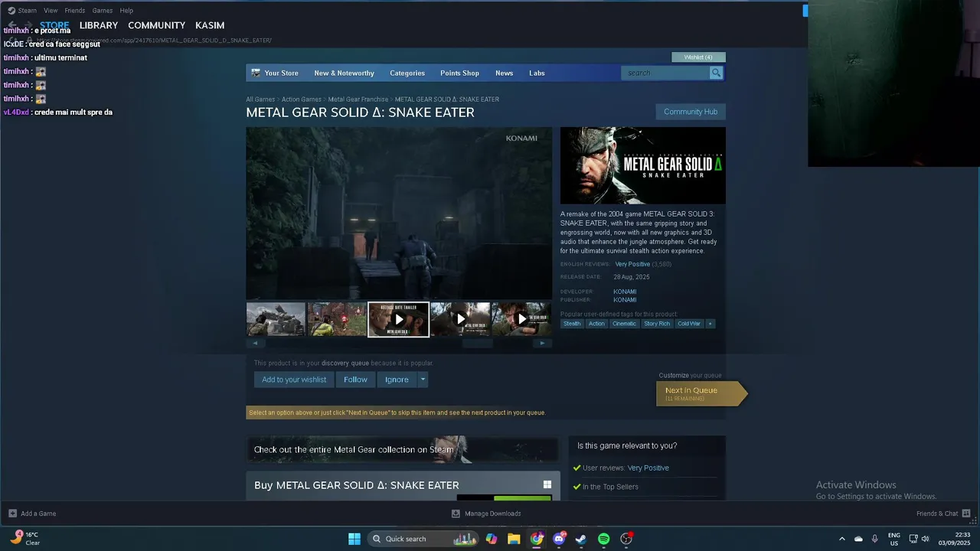Show hidden system tray icons chevron

point(842,539)
